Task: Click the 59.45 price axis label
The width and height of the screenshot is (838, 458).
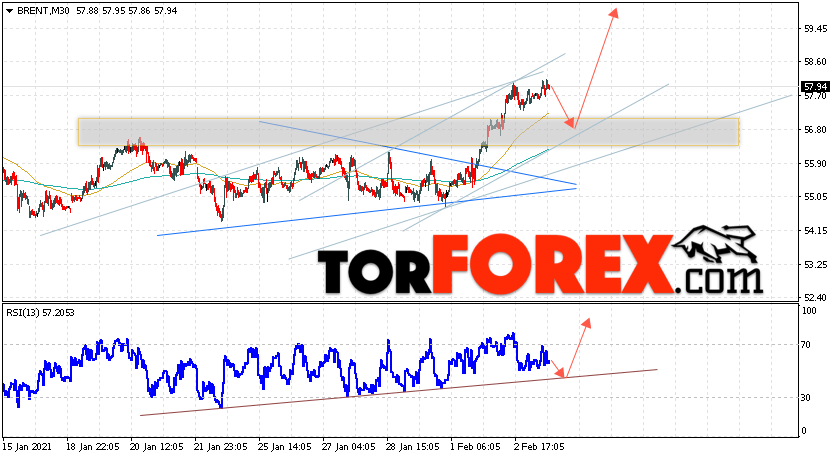Action: pos(816,28)
